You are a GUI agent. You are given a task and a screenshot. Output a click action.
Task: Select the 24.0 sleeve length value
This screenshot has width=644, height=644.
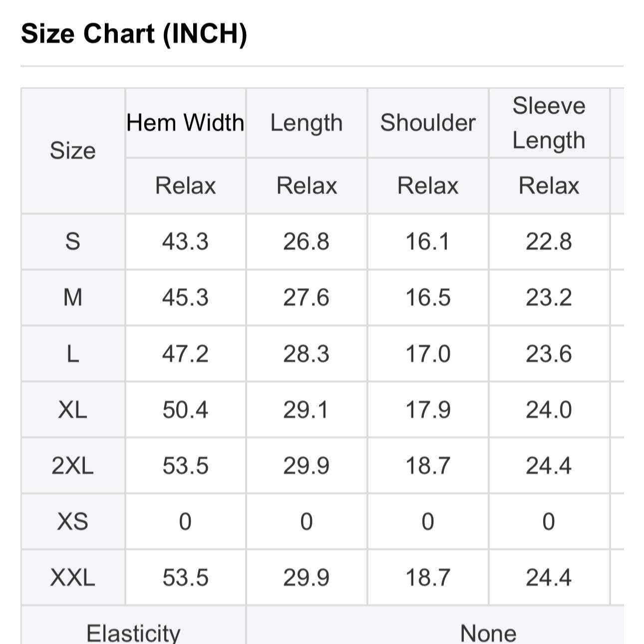coord(549,410)
